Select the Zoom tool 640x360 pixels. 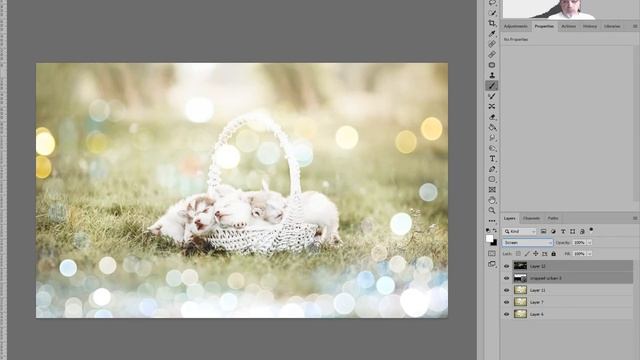point(492,211)
